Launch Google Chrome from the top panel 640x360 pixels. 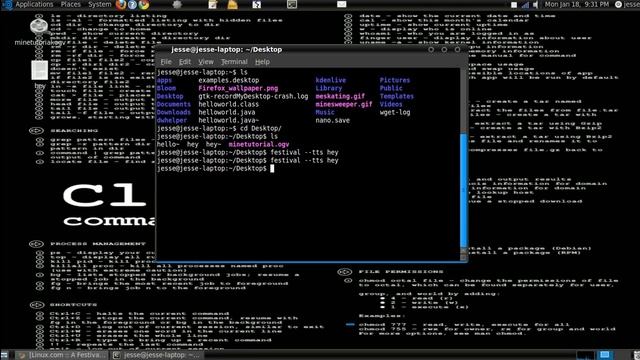click(x=144, y=4)
